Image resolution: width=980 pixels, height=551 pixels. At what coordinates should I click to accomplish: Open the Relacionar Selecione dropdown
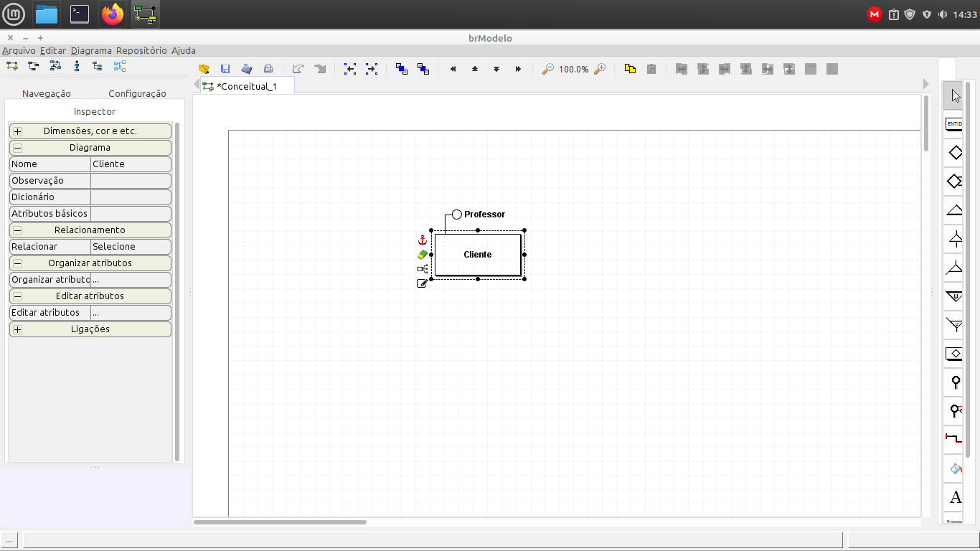coord(131,247)
